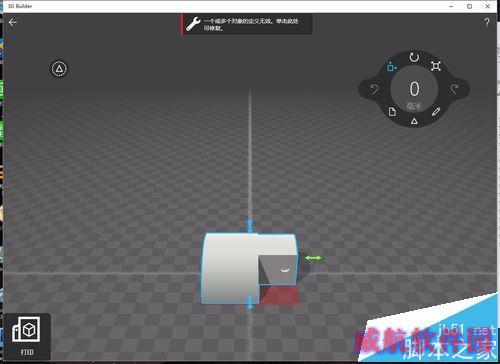
Task: Select the white 3D object in scene
Action: tap(230, 268)
